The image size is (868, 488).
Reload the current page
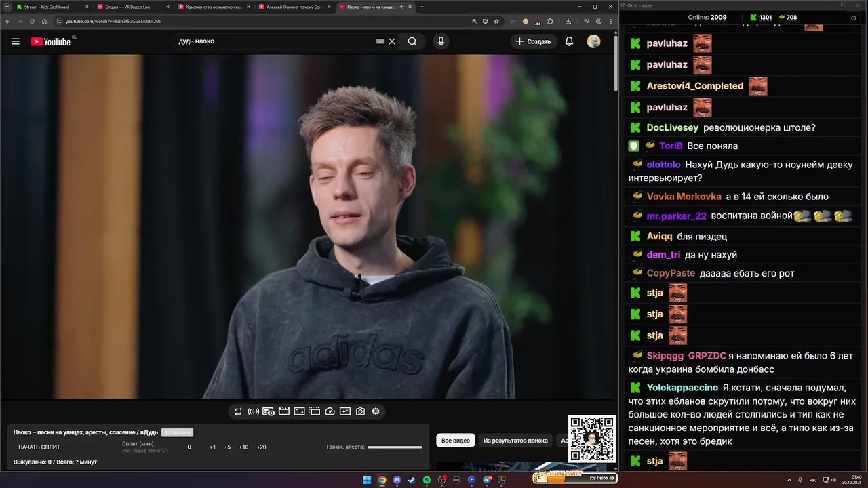click(x=32, y=21)
